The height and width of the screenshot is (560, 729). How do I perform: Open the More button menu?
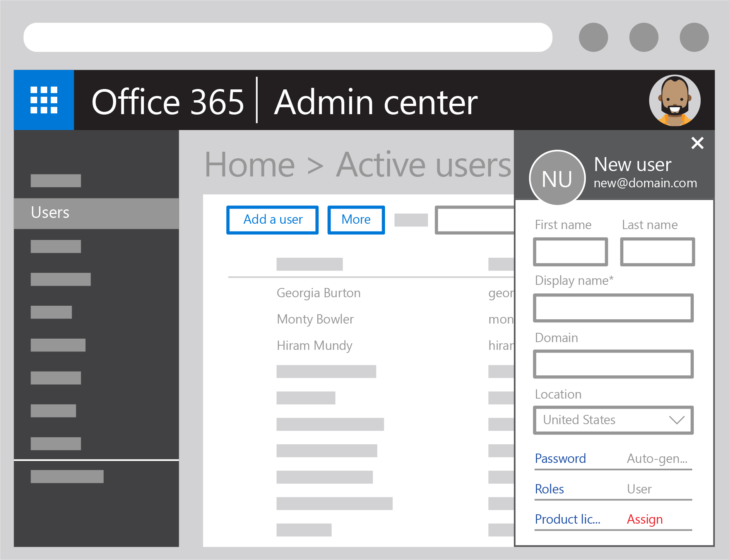coord(356,220)
